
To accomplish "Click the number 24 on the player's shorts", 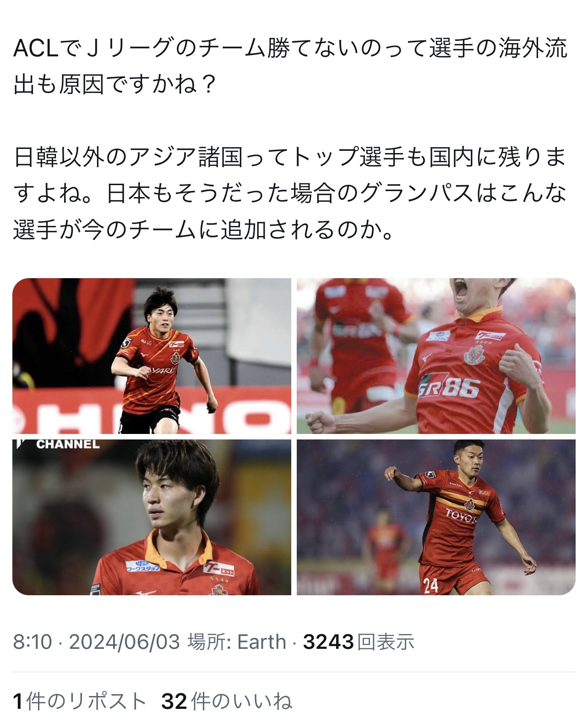I will [x=430, y=585].
